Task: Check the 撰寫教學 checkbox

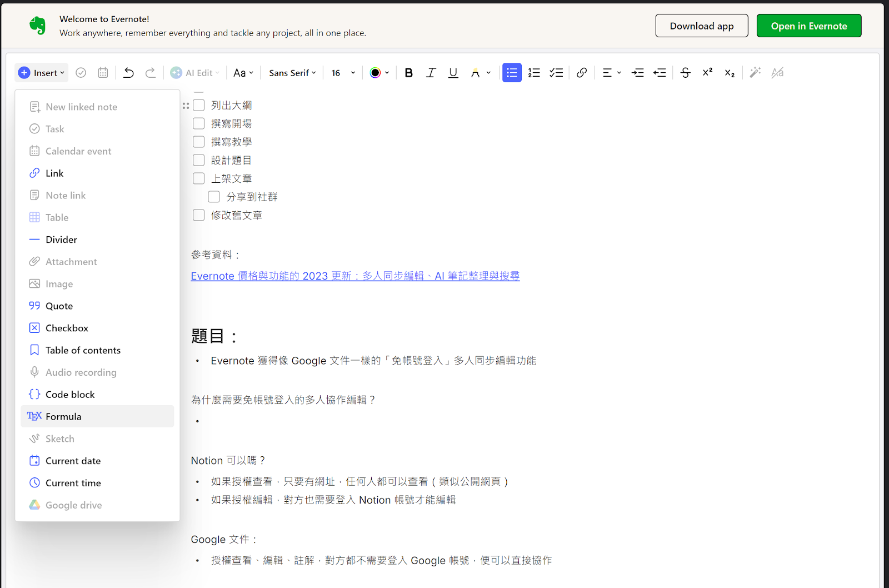Action: point(198,142)
